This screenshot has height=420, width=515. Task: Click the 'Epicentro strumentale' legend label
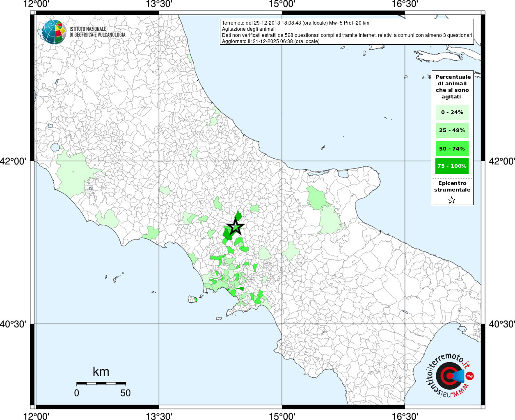tap(452, 187)
